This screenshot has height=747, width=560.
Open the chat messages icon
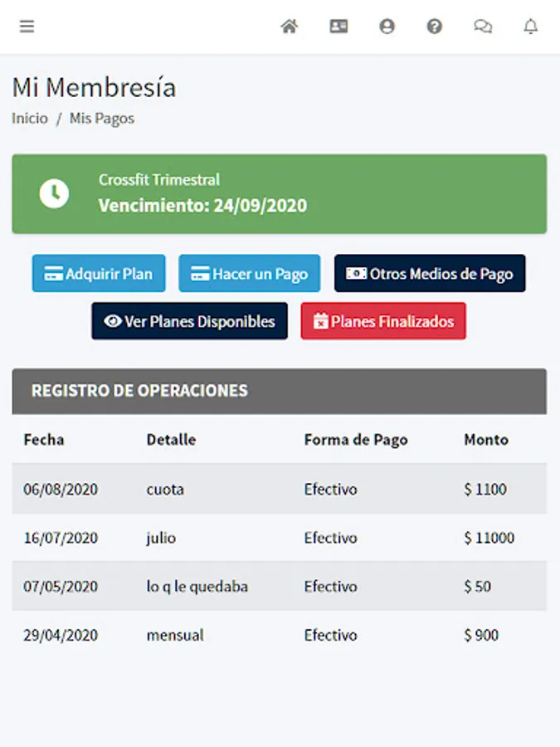[x=482, y=27]
